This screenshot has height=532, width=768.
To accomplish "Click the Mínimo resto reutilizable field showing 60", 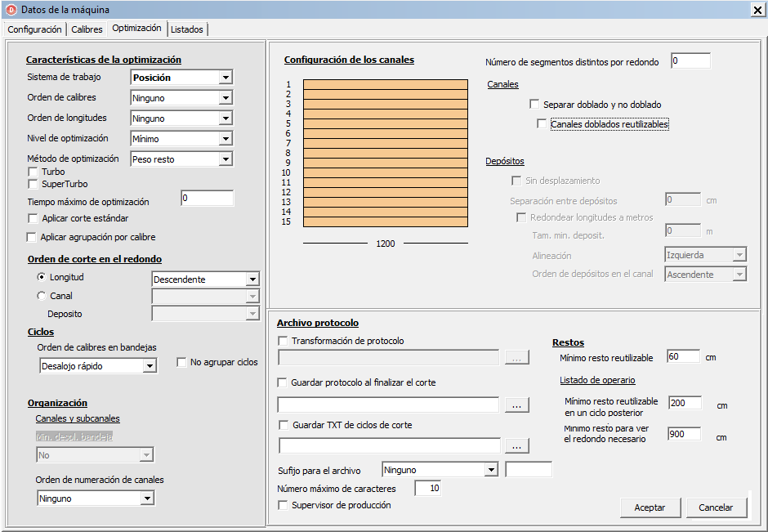I will 683,356.
